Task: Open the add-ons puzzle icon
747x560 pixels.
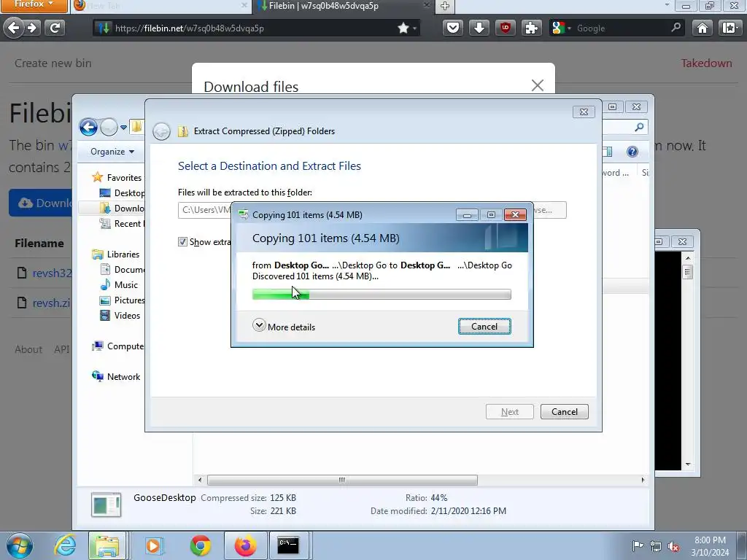Action: tap(531, 28)
